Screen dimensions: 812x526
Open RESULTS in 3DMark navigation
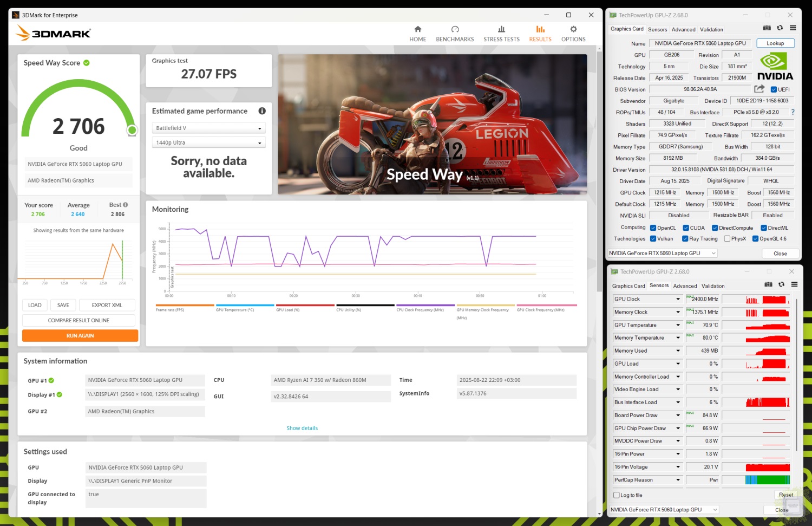tap(540, 34)
